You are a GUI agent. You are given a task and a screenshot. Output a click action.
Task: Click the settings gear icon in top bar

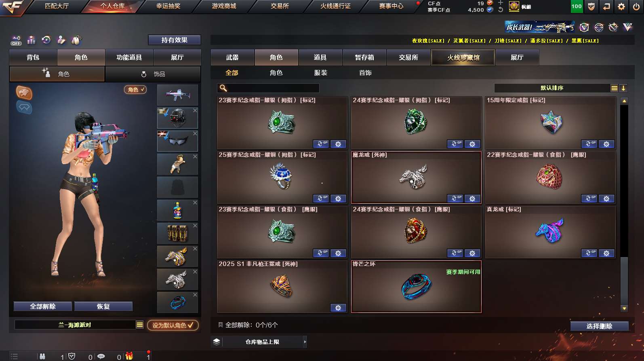click(x=621, y=6)
